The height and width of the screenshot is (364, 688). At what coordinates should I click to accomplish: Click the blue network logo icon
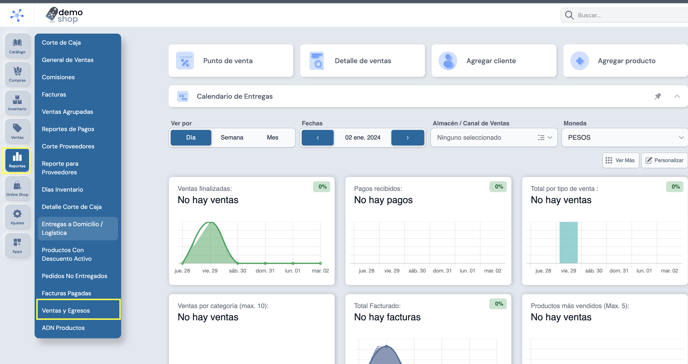[17, 15]
